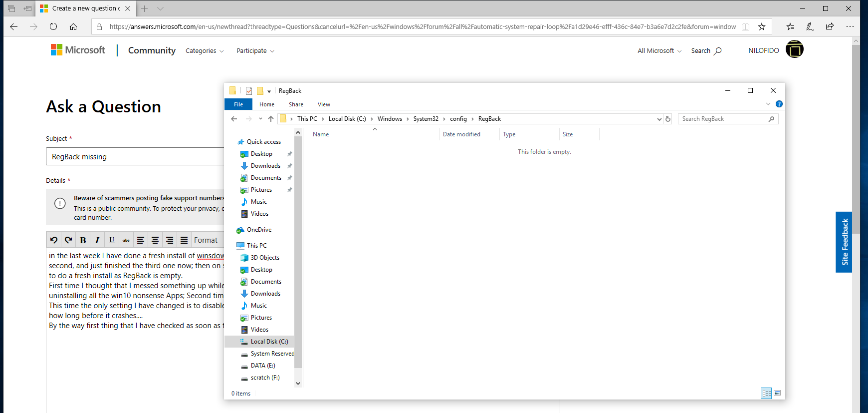Click System32 in the address breadcrumb

point(426,119)
